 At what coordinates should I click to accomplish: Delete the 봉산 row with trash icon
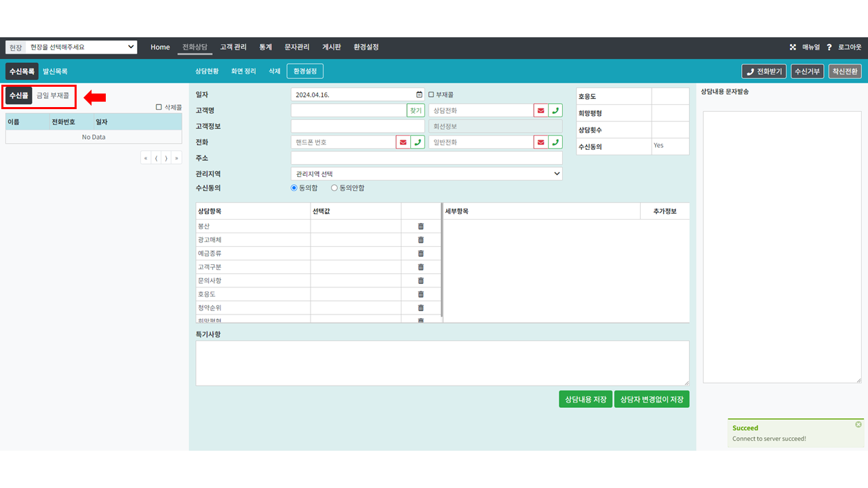420,226
